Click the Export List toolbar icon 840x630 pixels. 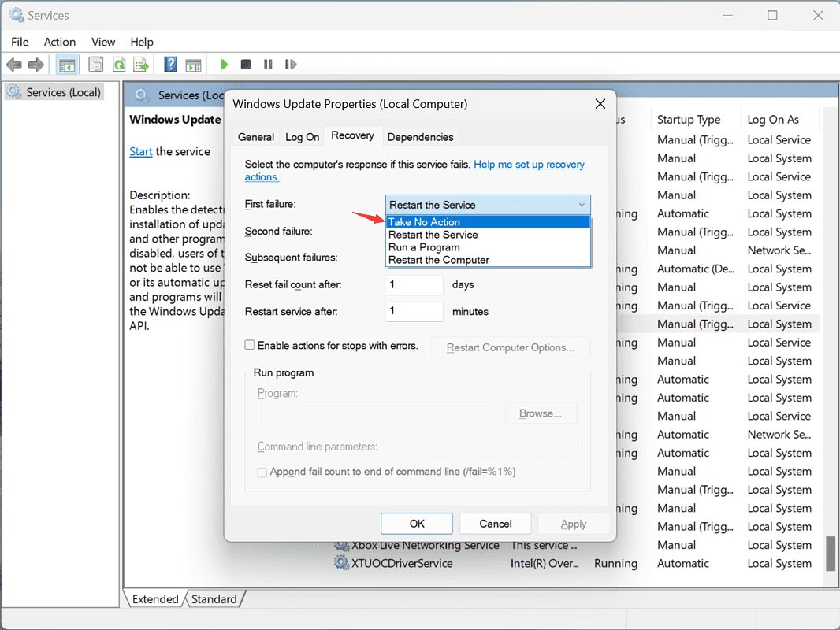[141, 65]
